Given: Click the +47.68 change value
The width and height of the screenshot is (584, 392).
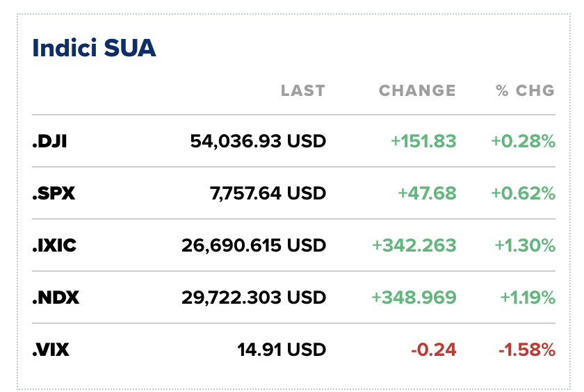Looking at the screenshot, I should point(427,193).
